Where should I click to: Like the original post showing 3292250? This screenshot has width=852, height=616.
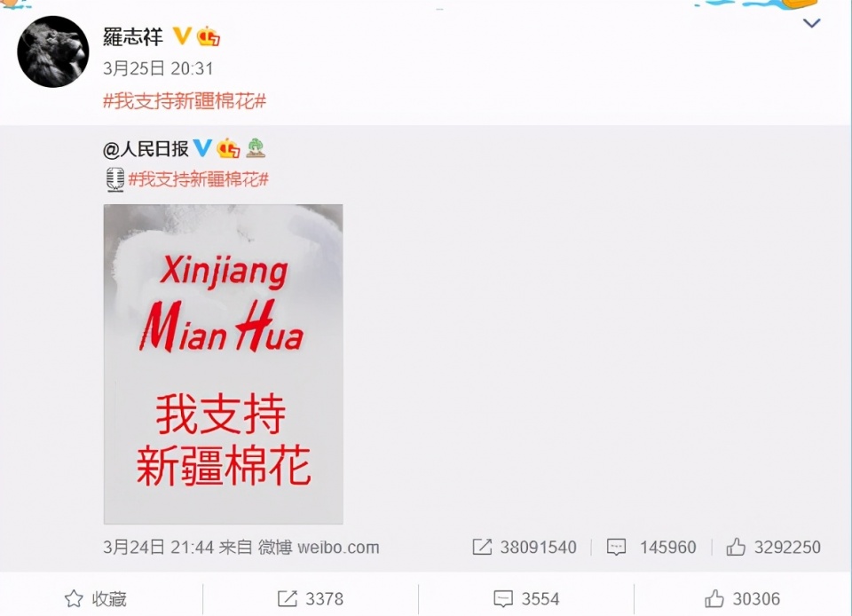pyautogui.click(x=773, y=547)
